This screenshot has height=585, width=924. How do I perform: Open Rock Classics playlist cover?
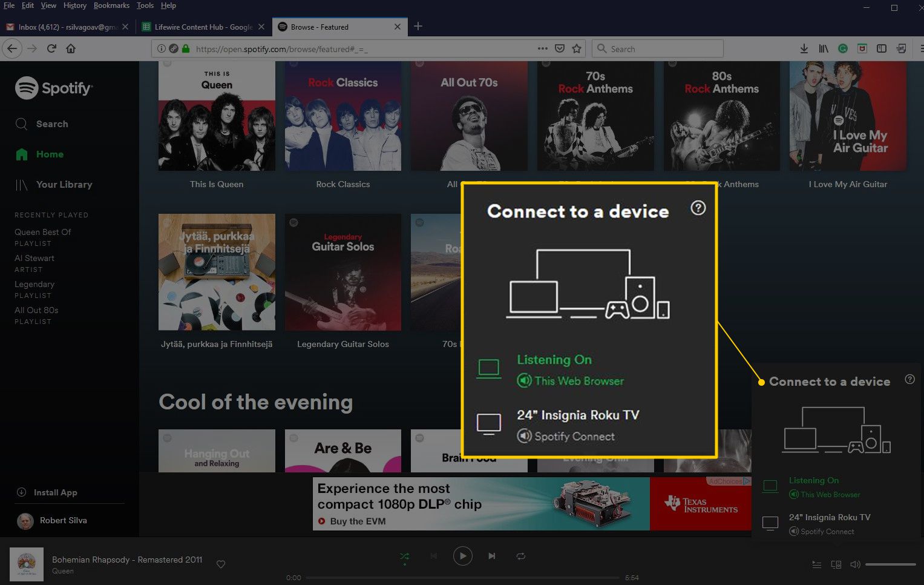point(343,116)
